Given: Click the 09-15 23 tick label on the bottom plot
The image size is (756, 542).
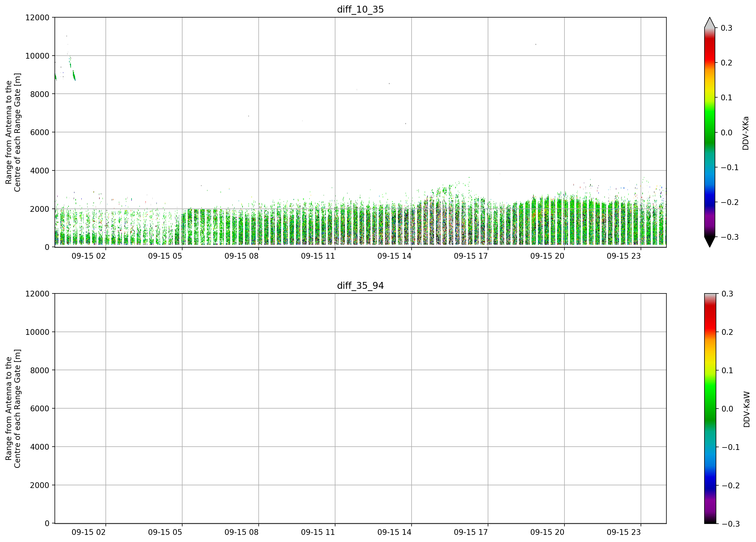Looking at the screenshot, I should pyautogui.click(x=624, y=532).
